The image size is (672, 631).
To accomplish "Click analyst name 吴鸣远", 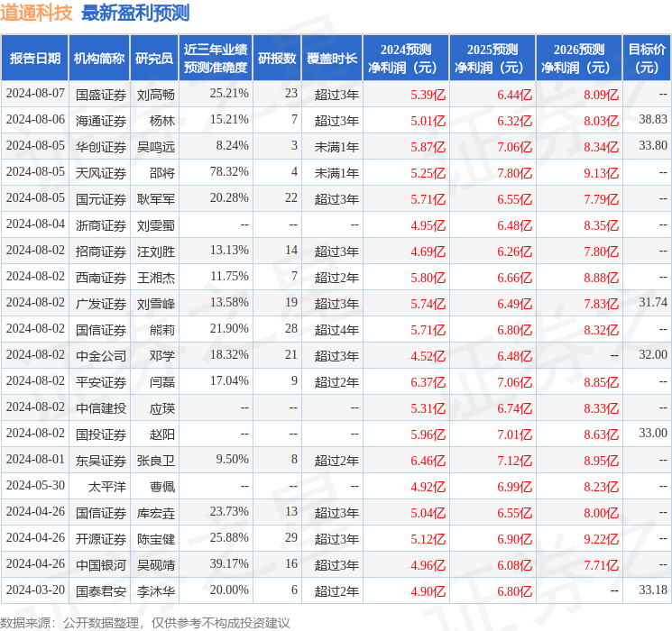I will pyautogui.click(x=156, y=147).
